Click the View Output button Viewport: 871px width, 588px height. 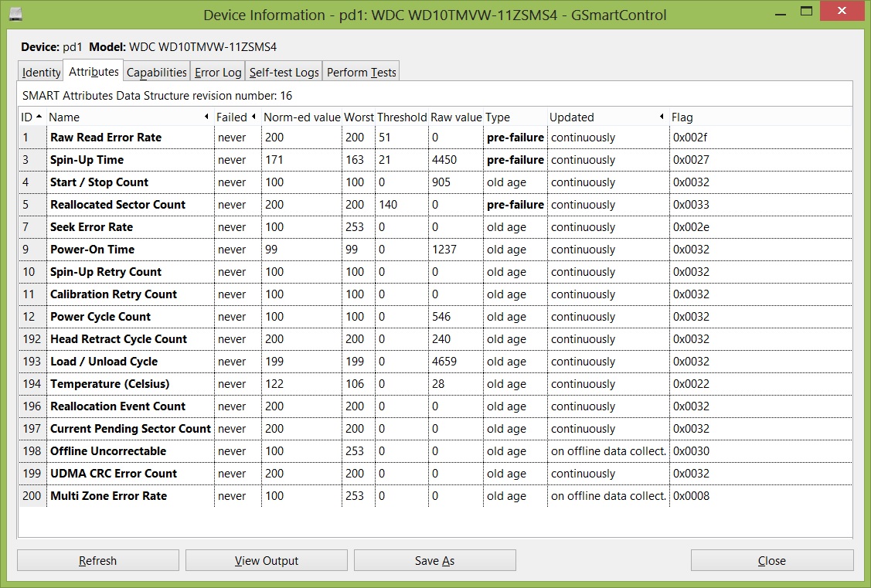266,561
